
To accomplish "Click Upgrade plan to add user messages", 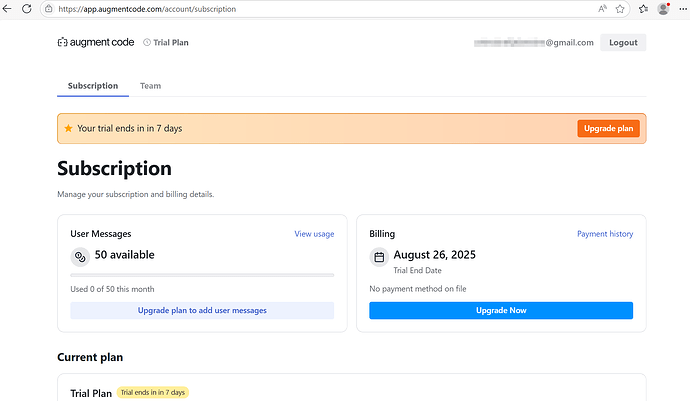I will [x=202, y=311].
